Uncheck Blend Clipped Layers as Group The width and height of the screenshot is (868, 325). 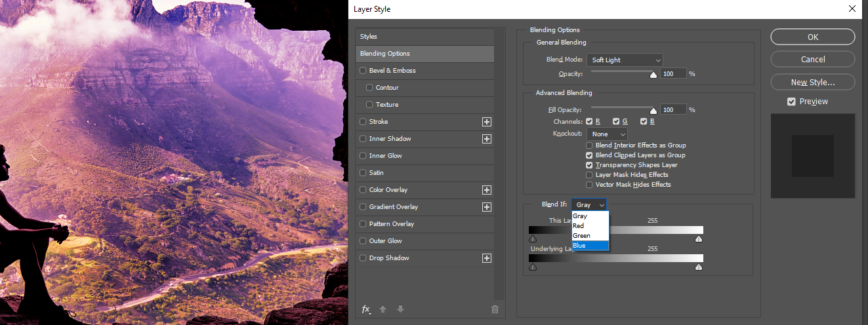[589, 155]
